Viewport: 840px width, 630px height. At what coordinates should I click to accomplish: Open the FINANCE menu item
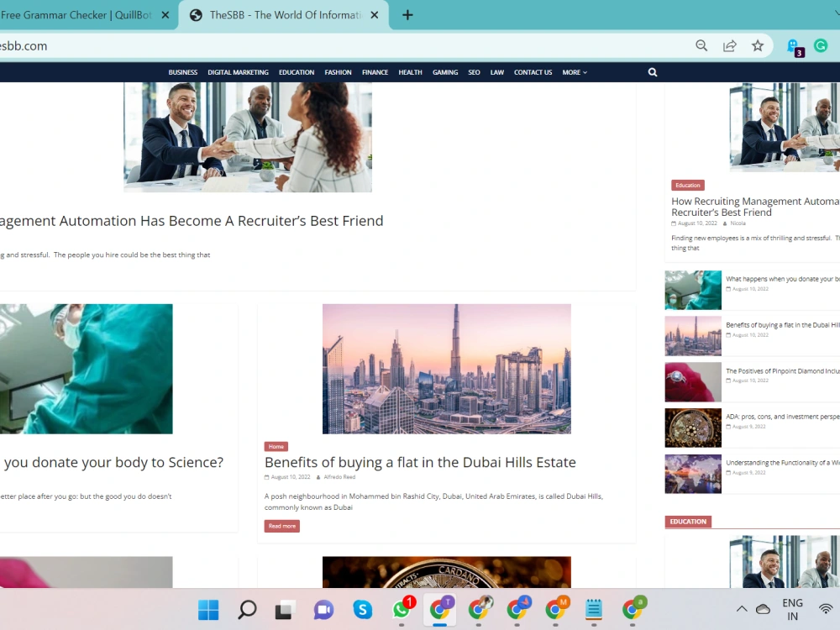(x=375, y=72)
